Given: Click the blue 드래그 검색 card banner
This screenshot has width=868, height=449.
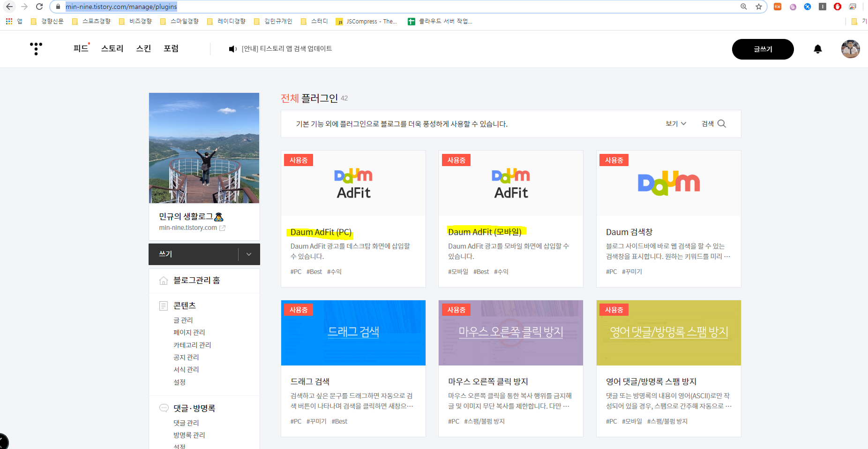Looking at the screenshot, I should pos(353,333).
